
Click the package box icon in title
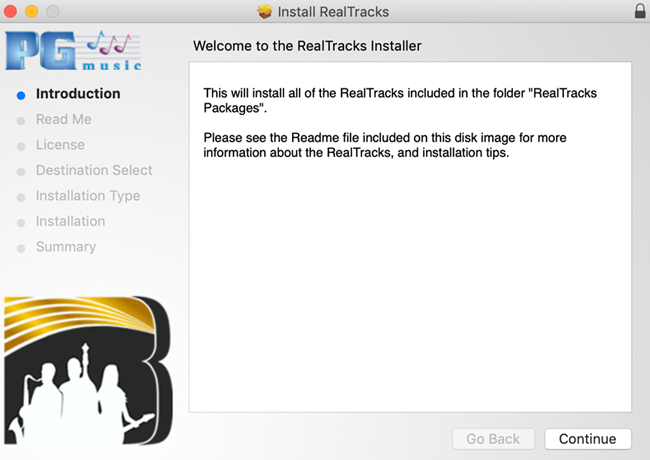pyautogui.click(x=264, y=12)
